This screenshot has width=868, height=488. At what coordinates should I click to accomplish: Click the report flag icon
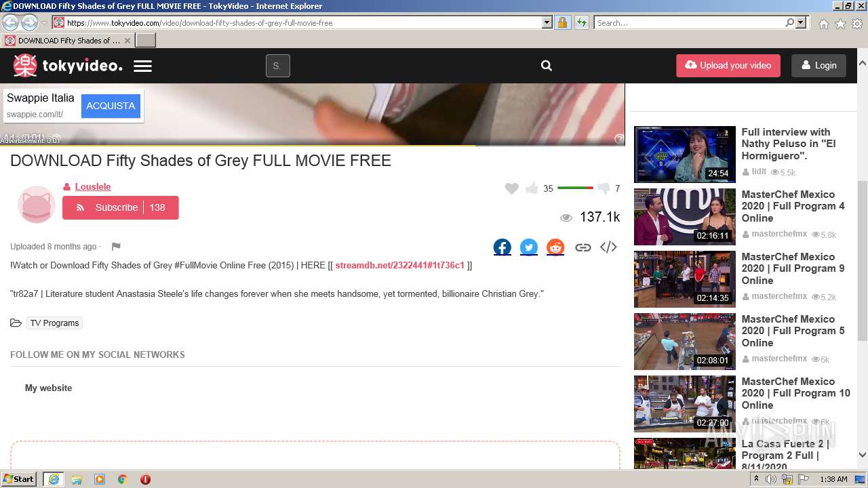116,247
